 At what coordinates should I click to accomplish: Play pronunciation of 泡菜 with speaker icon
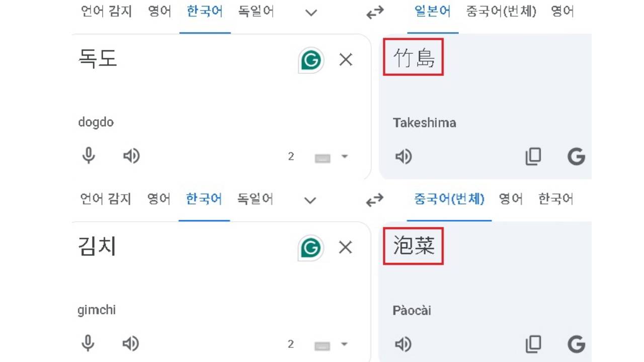pyautogui.click(x=403, y=344)
